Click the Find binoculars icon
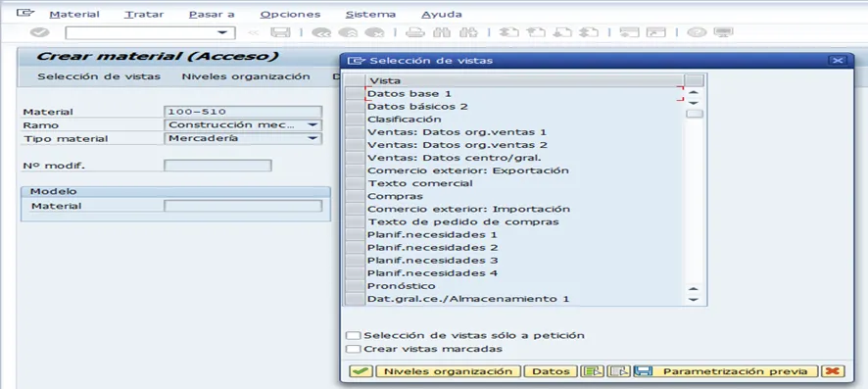This screenshot has height=389, width=868. [441, 32]
